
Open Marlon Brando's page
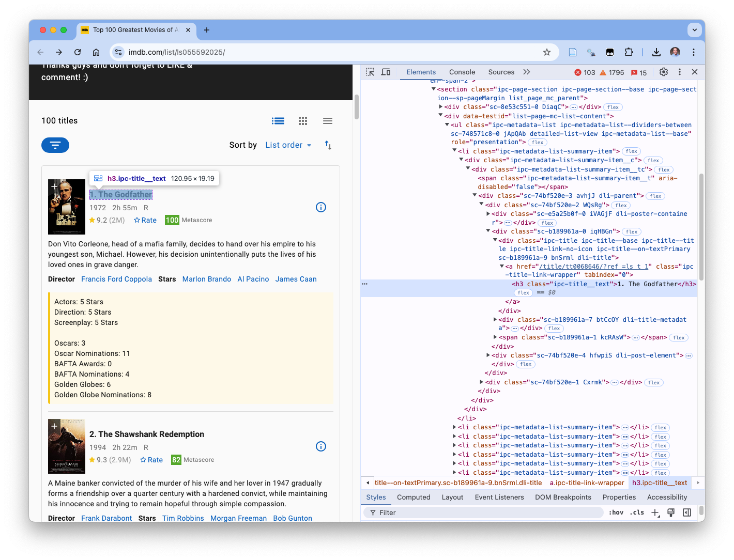tap(207, 279)
